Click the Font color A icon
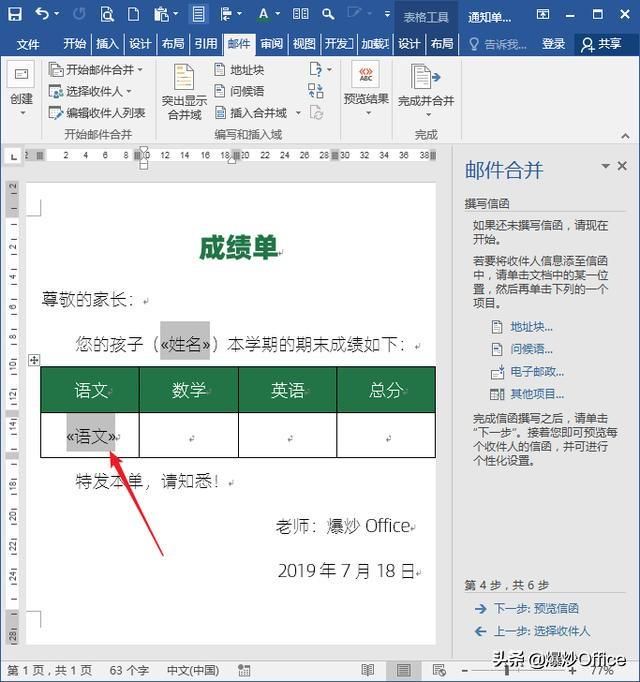 click(x=263, y=14)
